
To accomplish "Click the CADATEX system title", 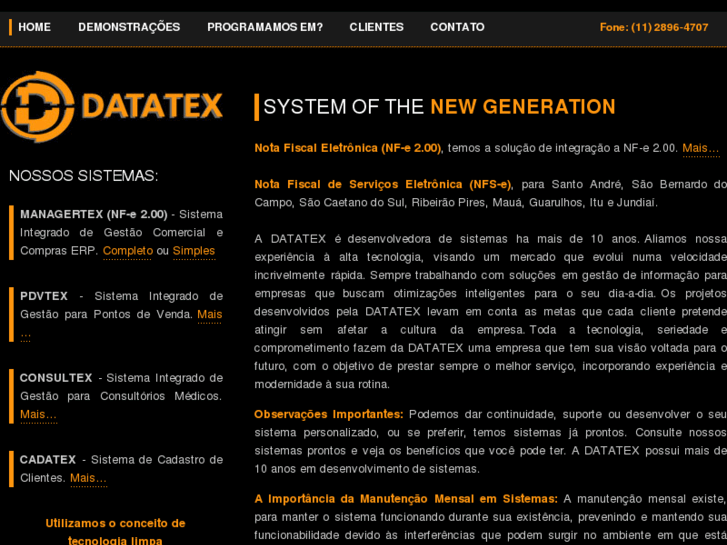I will pyautogui.click(x=48, y=460).
